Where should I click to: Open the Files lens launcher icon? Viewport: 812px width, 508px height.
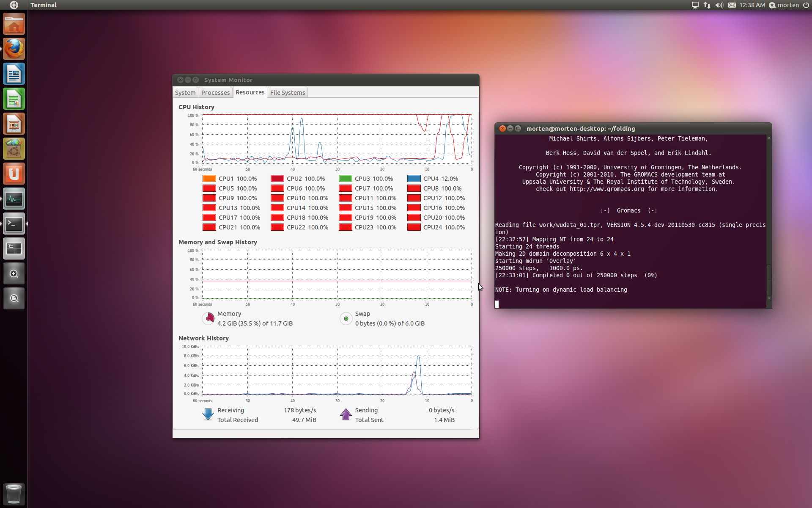click(14, 299)
